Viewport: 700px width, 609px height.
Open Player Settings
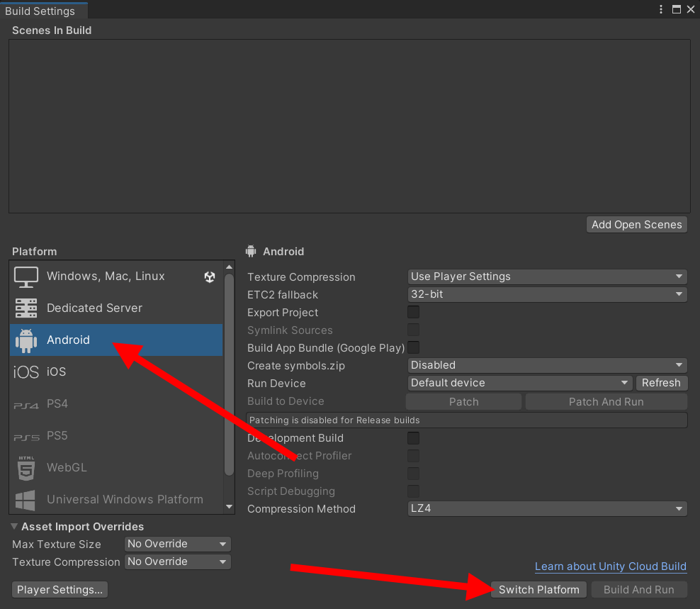[x=60, y=590]
